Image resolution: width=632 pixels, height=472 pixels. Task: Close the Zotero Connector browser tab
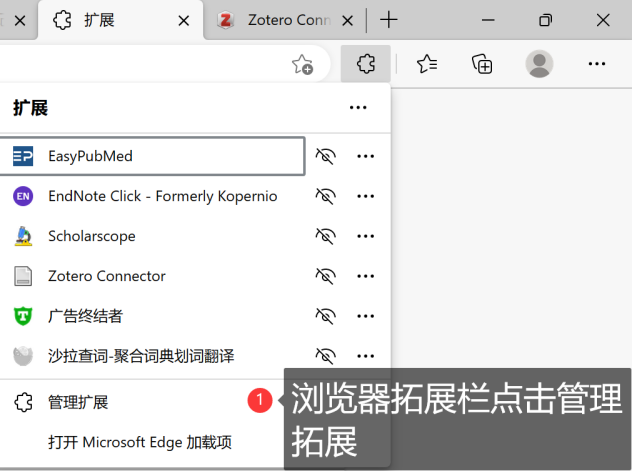click(347, 20)
